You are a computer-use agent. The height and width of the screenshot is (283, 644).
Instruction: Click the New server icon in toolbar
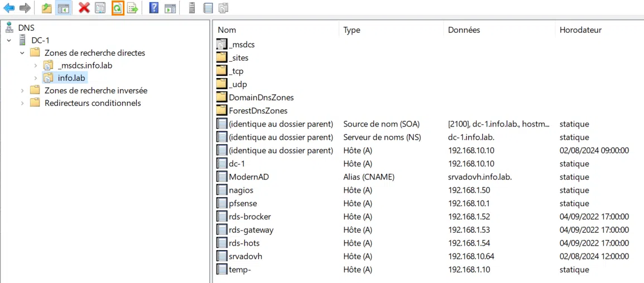192,8
